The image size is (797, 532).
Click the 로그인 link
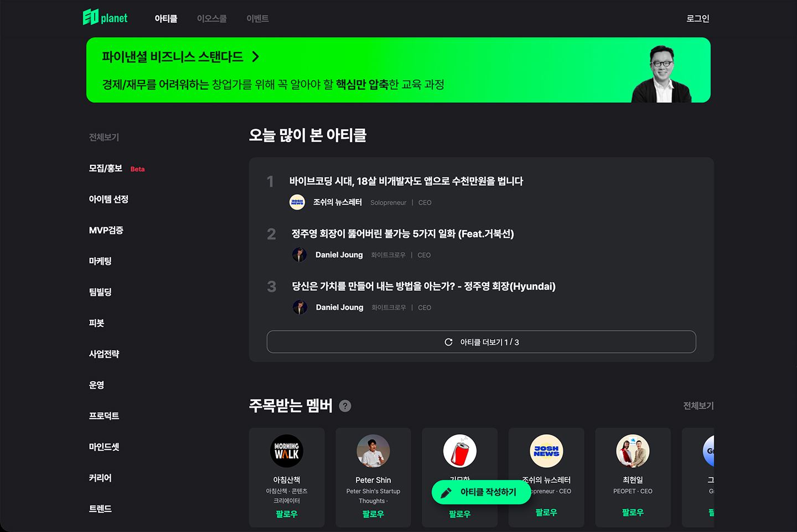point(698,18)
